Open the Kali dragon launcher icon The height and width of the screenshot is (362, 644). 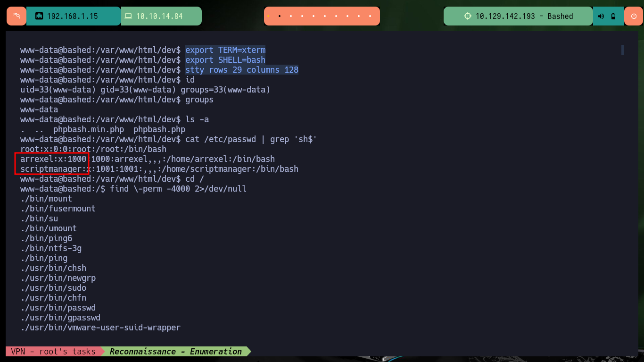point(17,16)
